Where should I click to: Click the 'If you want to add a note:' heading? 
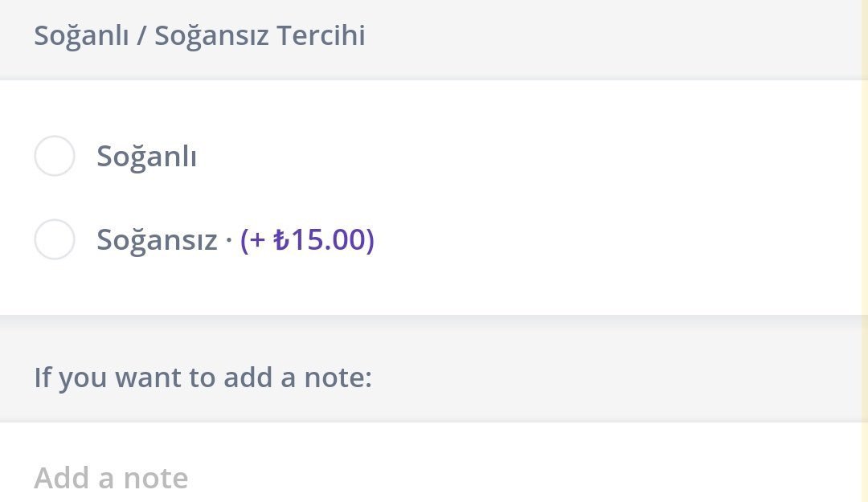[x=203, y=377]
